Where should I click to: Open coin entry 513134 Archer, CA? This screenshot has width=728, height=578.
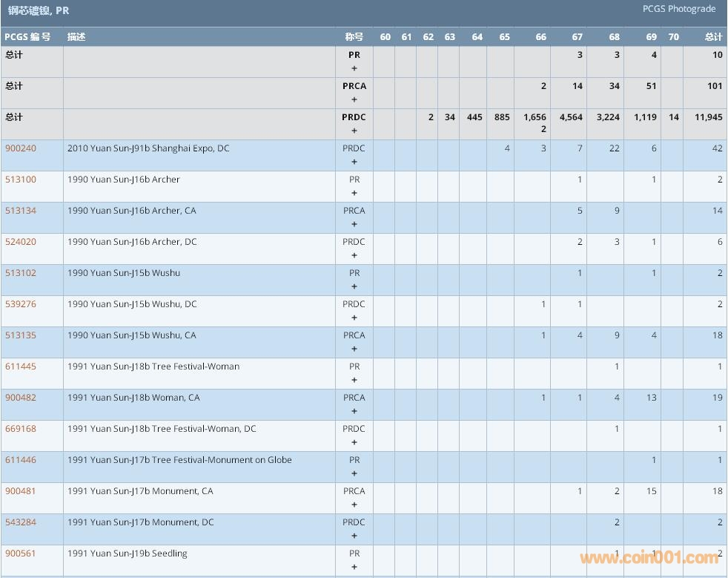tap(20, 211)
